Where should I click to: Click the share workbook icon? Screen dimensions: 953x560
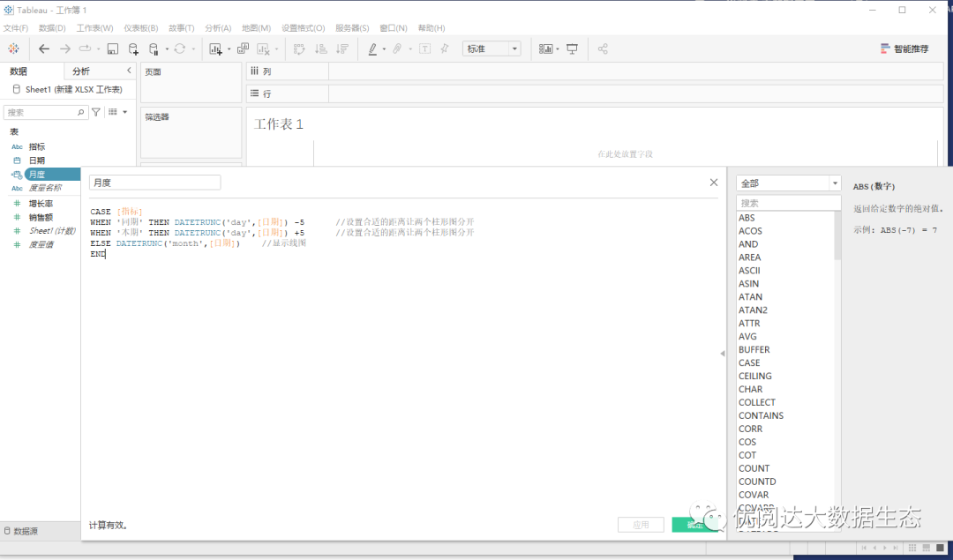point(603,49)
